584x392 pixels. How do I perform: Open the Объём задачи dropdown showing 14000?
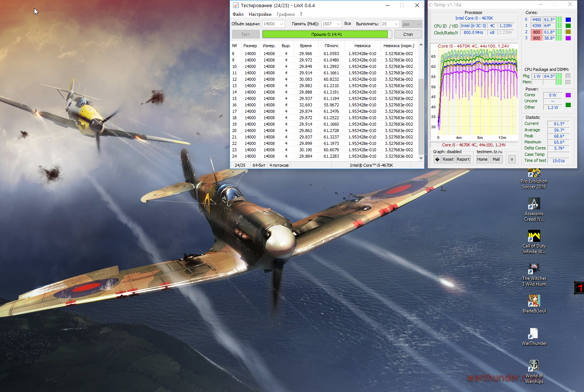click(x=273, y=24)
